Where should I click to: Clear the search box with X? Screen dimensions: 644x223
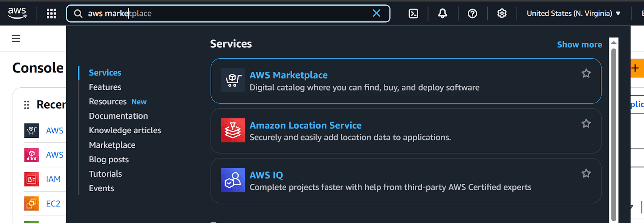tap(377, 13)
